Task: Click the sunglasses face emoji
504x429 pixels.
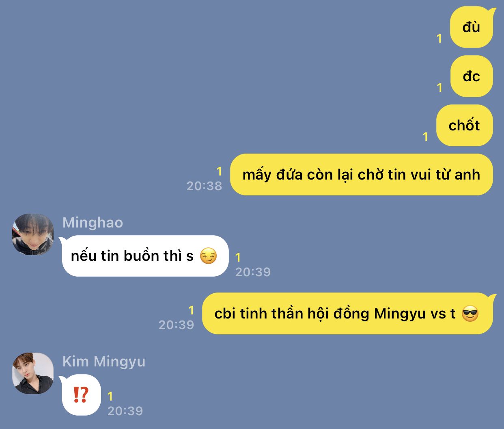Action: (470, 314)
